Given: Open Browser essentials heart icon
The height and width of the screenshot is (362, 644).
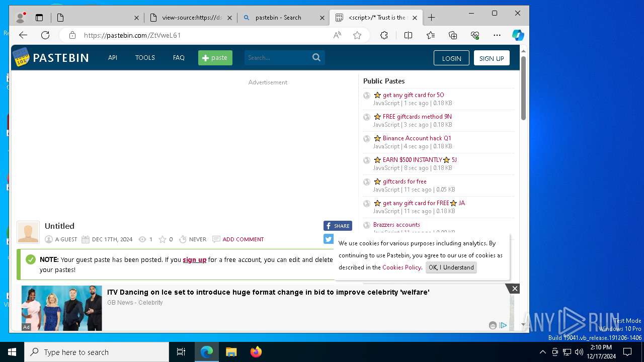Looking at the screenshot, I should point(475,35).
